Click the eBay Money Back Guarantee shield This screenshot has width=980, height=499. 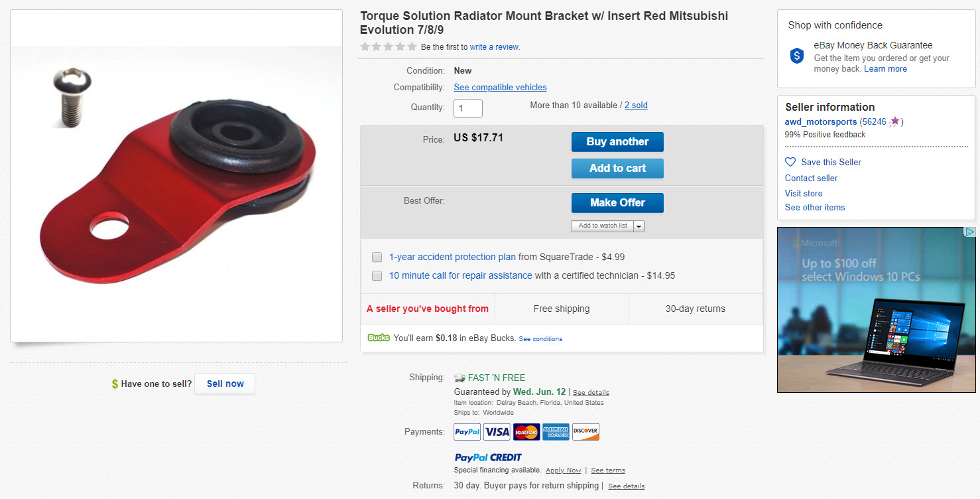point(797,56)
